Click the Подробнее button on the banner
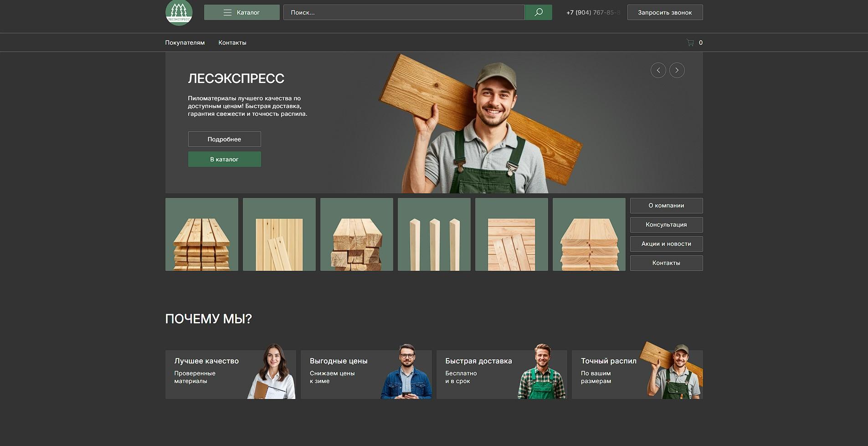Screen dimensions: 868x446 tap(224, 139)
